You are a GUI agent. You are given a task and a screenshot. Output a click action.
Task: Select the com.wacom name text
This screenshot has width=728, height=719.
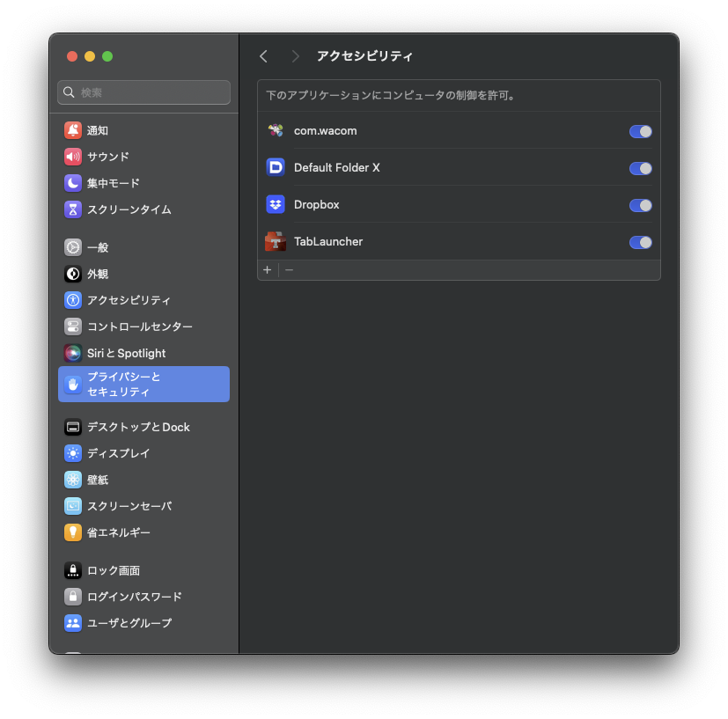click(x=326, y=131)
